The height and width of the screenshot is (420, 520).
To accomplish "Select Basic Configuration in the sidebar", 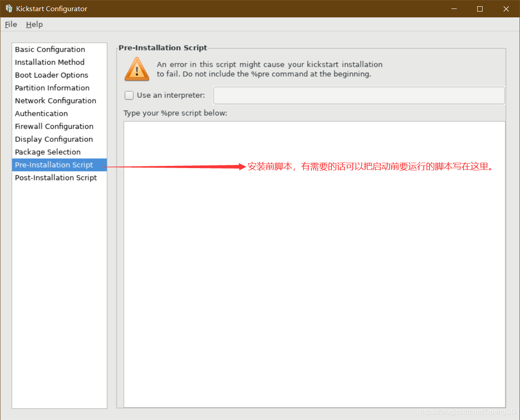I will [x=59, y=49].
